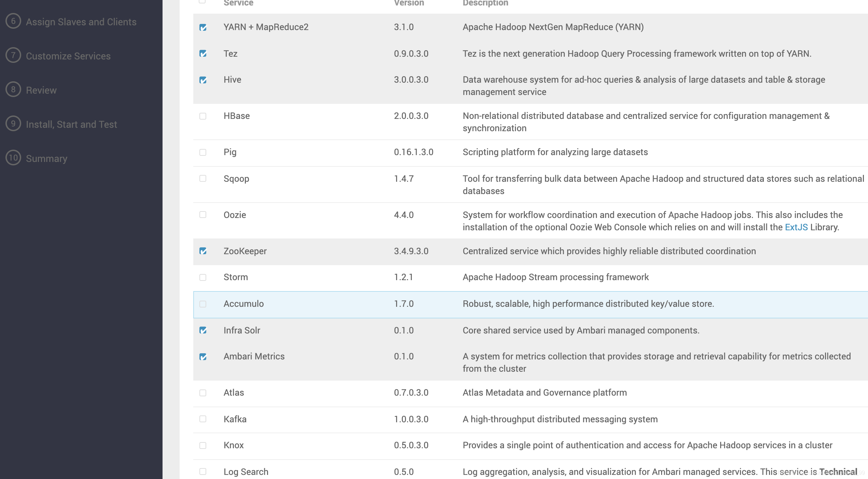Screen dimensions: 868x479
Task: Go to Customize Services step
Action: point(68,56)
